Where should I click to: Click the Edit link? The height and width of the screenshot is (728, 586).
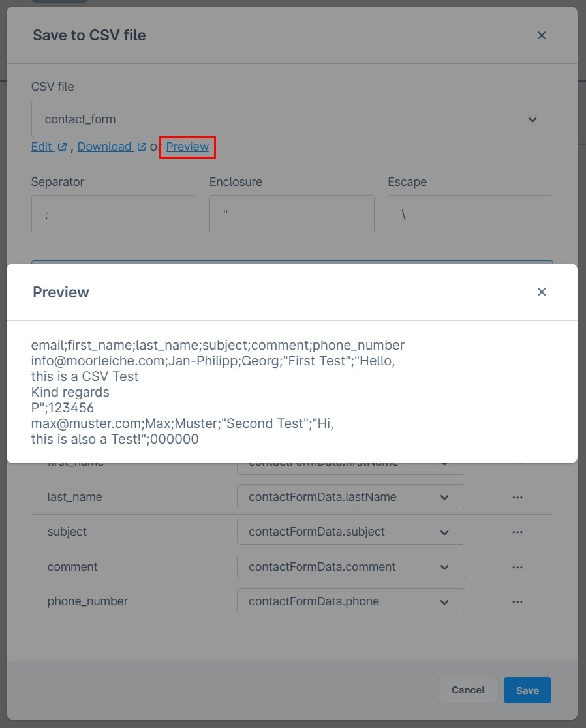tap(41, 147)
